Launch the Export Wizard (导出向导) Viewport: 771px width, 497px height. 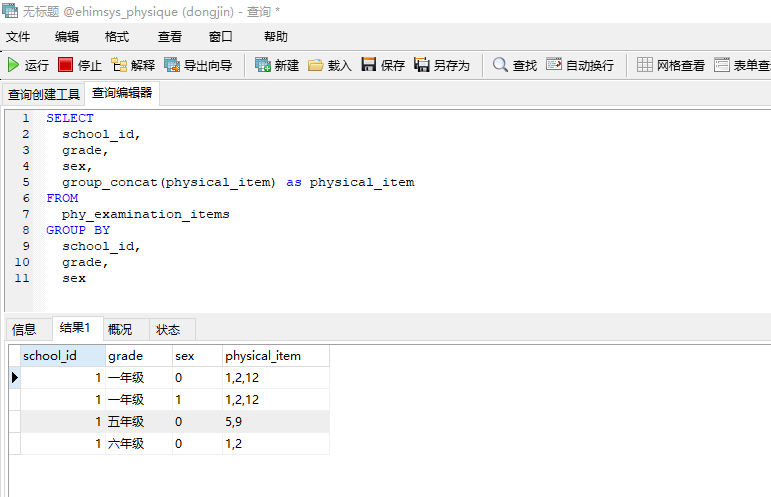pos(198,65)
